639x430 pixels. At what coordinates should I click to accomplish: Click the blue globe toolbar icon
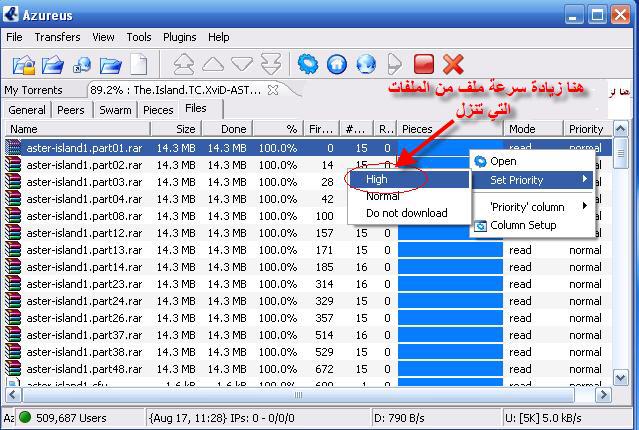[x=366, y=64]
